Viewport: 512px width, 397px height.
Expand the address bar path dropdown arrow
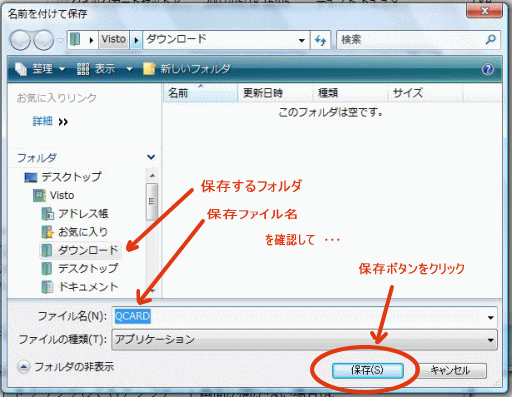(301, 40)
